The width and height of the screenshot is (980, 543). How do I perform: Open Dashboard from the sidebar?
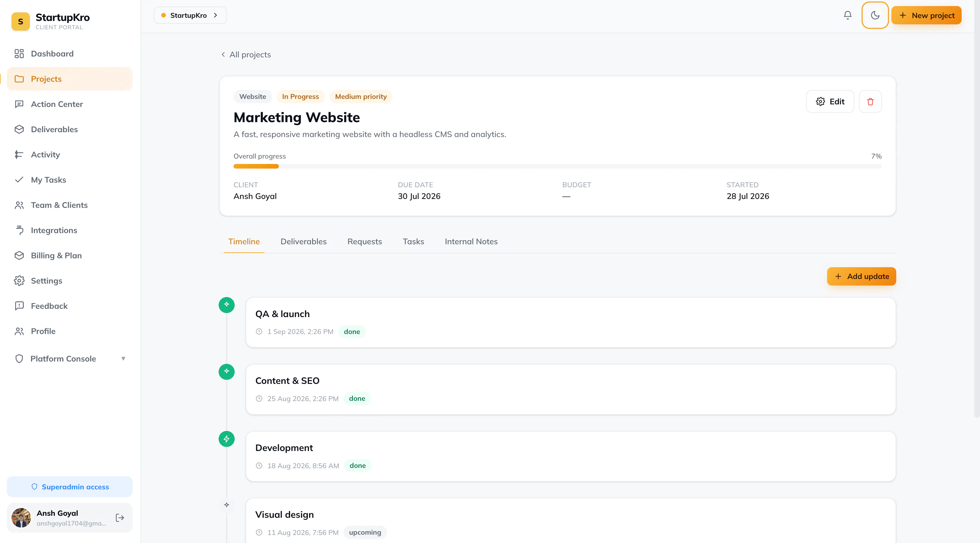pyautogui.click(x=70, y=54)
